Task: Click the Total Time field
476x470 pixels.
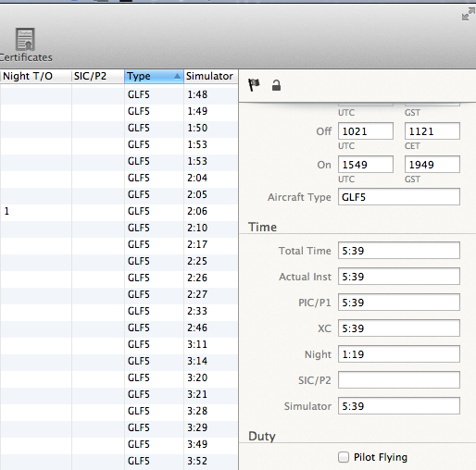Action: coord(399,251)
